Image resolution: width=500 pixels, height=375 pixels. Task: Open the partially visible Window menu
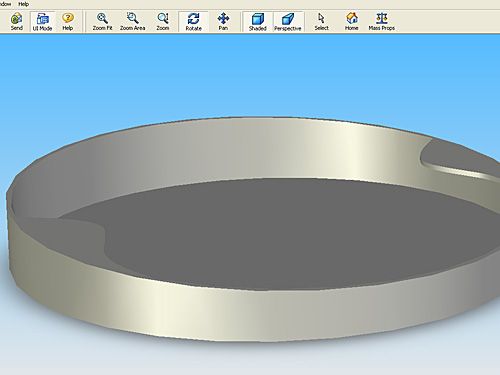(5, 4)
